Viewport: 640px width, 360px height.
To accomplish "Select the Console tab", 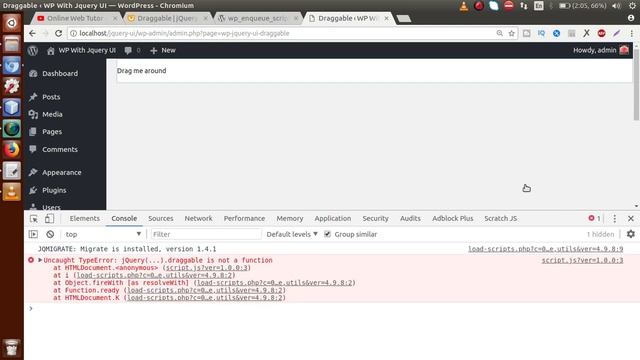I will tap(124, 219).
